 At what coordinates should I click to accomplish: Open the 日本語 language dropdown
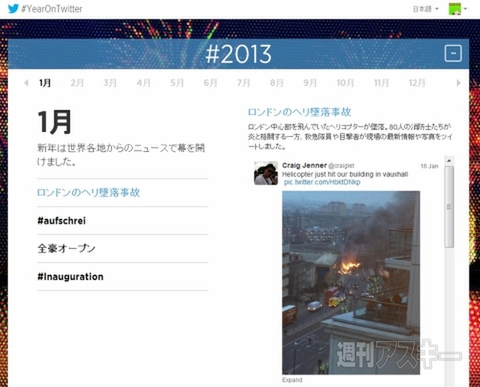(x=426, y=9)
